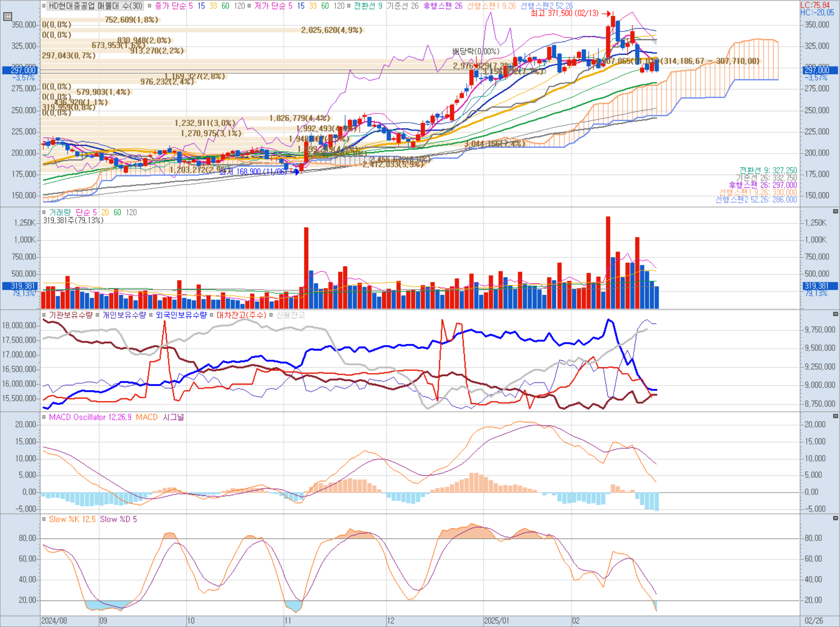Toggle marker before 개인보유수량 label

pyautogui.click(x=97, y=315)
